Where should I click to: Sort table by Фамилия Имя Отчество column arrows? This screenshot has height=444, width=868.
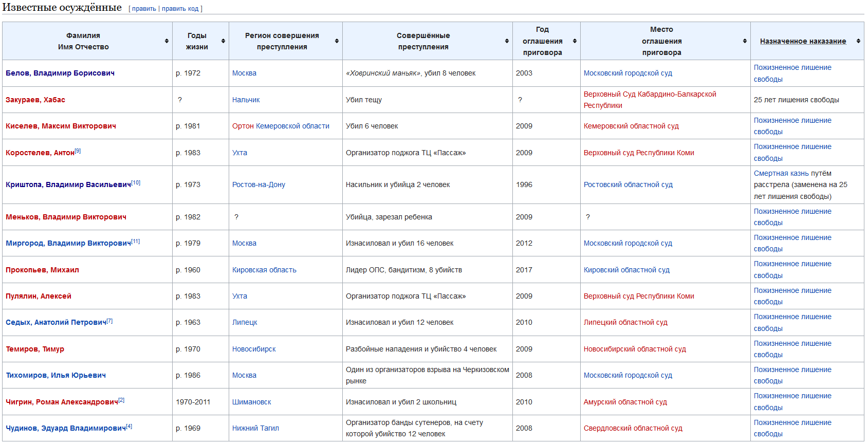point(167,41)
